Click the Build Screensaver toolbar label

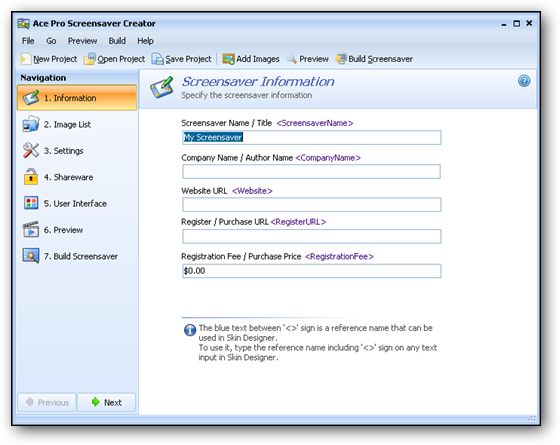click(380, 59)
